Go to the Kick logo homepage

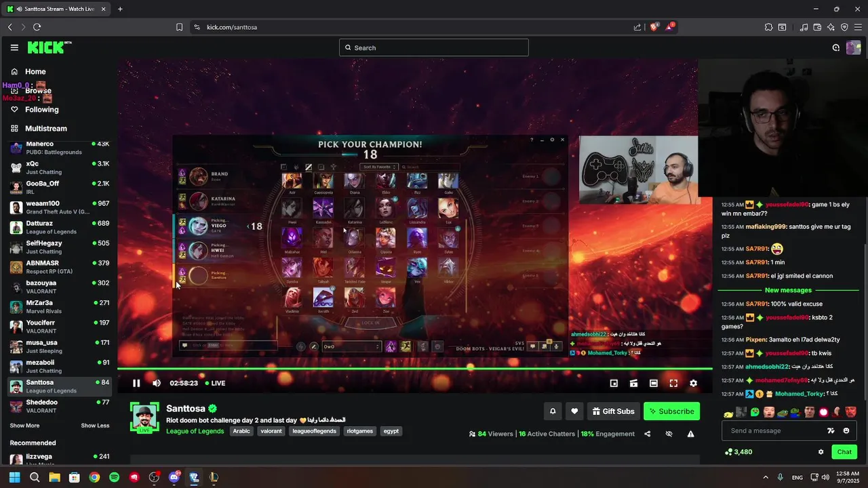click(50, 47)
